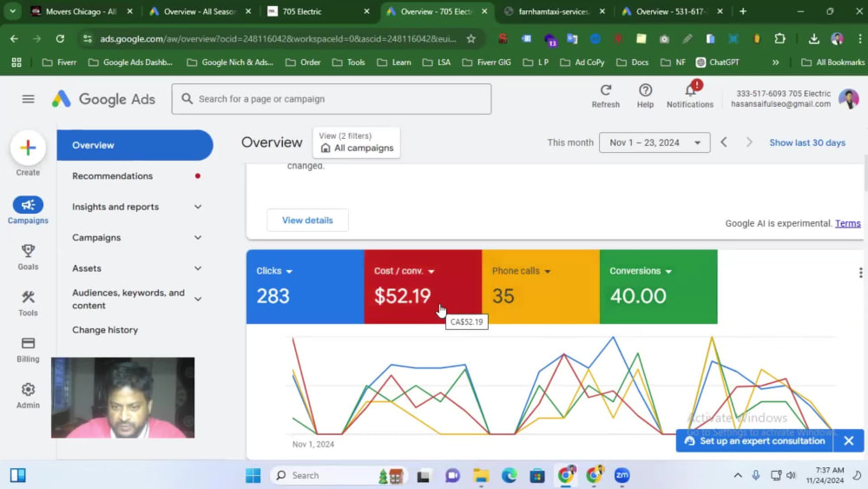
Task: Open the Help question mark icon
Action: 645,90
